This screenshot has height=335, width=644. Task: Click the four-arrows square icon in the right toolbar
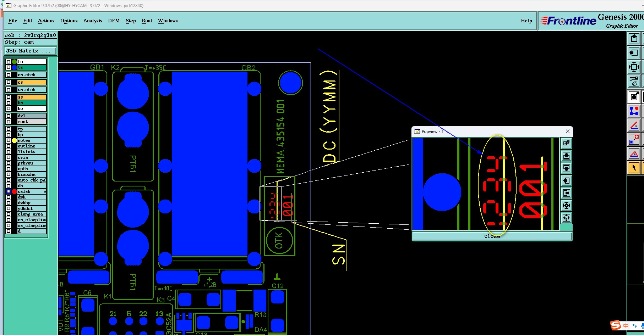tap(634, 67)
